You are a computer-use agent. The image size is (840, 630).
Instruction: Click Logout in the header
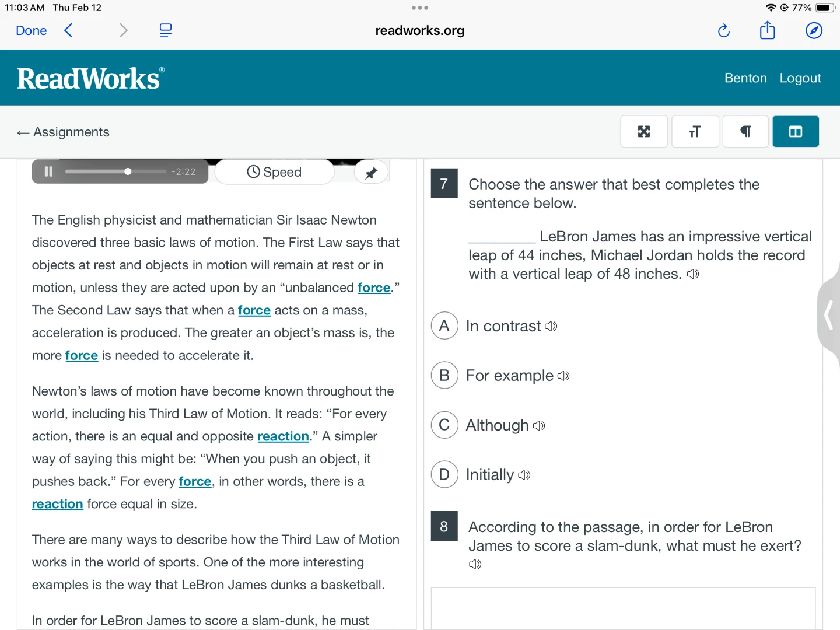(800, 78)
